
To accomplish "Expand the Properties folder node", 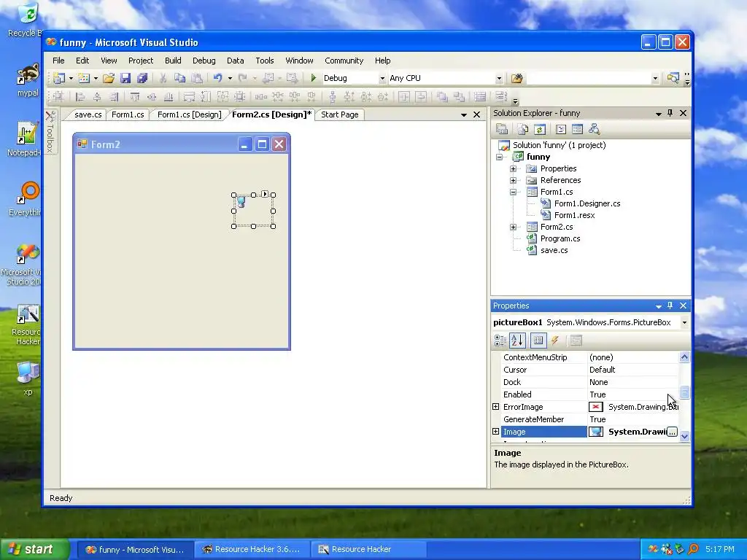I will point(513,168).
